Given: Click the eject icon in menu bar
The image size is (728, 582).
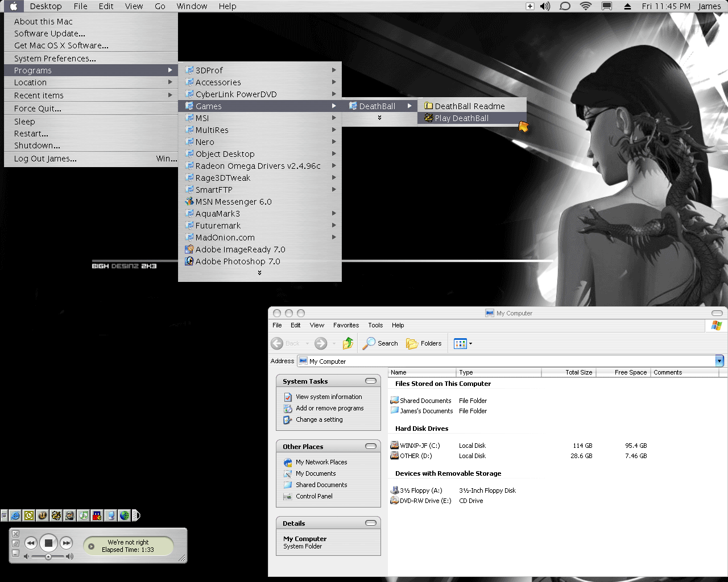Looking at the screenshot, I should 627,6.
